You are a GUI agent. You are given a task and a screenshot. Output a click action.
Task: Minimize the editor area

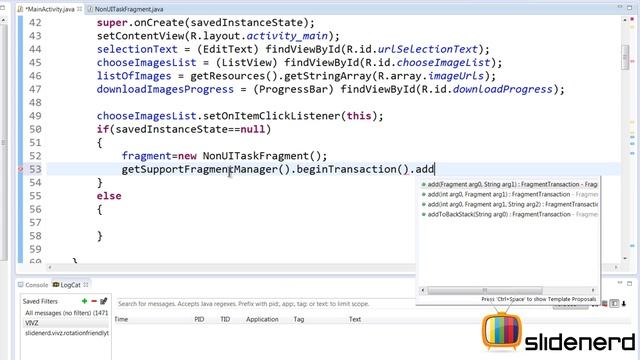(620, 7)
